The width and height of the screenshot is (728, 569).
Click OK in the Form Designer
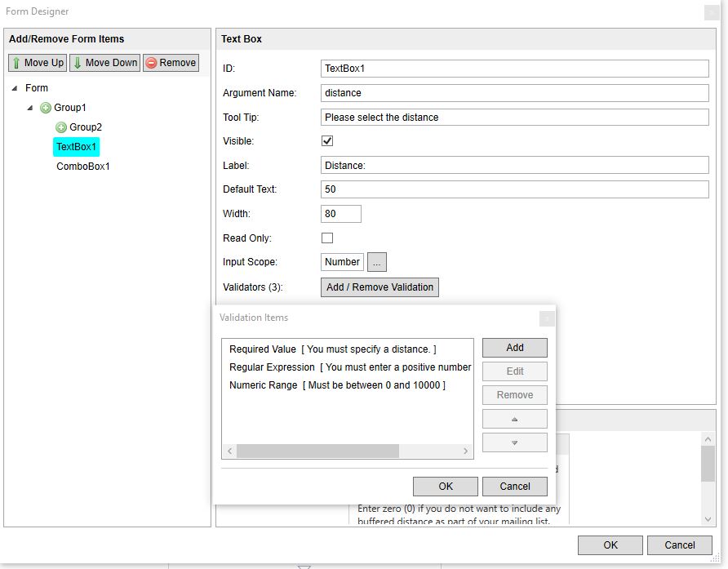[610, 545]
